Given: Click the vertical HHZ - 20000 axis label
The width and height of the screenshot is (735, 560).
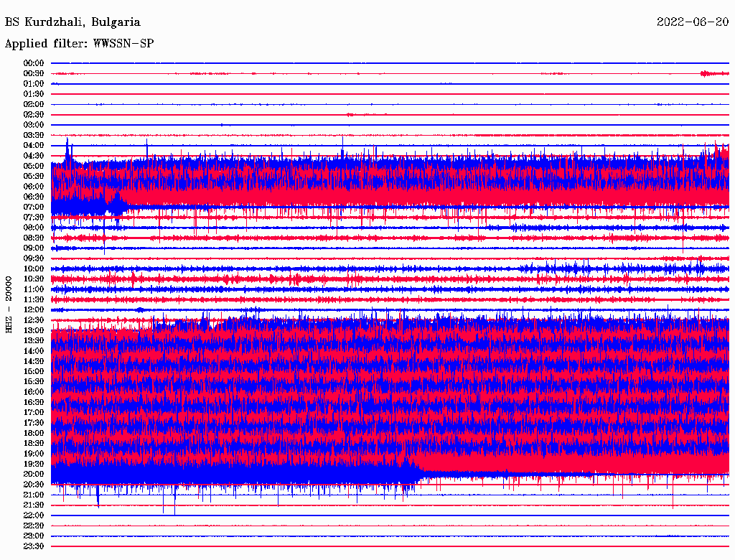Looking at the screenshot, I should (x=9, y=303).
